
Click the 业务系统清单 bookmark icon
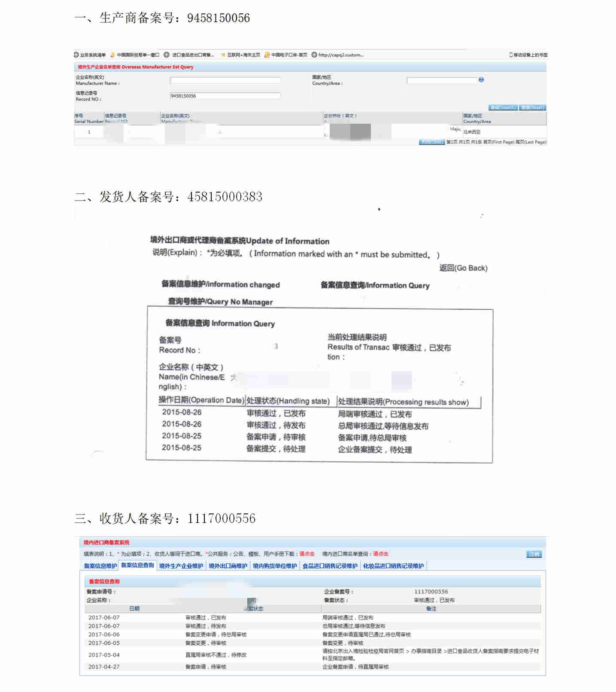(76, 55)
